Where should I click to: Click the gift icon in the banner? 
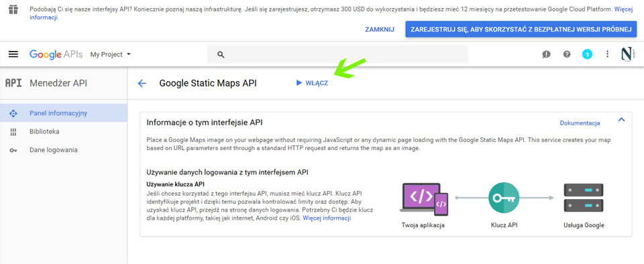pos(13,9)
